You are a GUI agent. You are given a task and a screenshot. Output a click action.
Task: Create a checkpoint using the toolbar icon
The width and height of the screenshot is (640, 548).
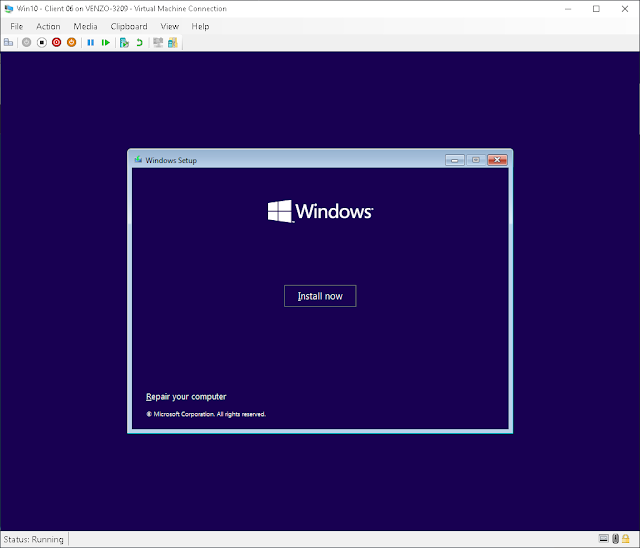(x=124, y=42)
